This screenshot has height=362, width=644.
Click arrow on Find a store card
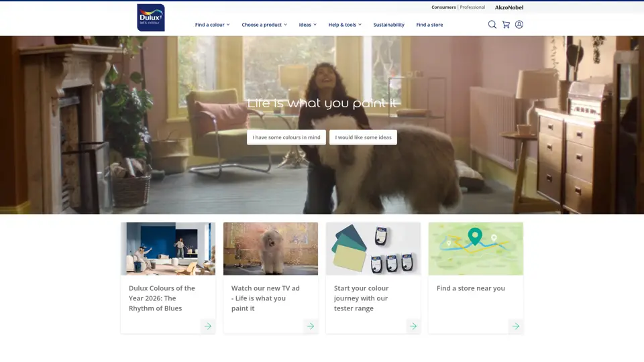516,326
